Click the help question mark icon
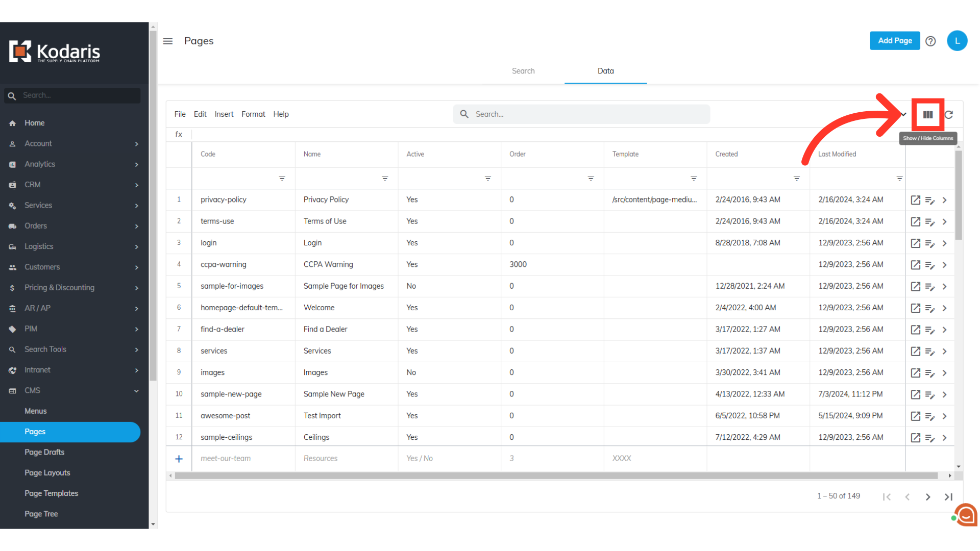Screen dimensions: 980x551 click(930, 41)
